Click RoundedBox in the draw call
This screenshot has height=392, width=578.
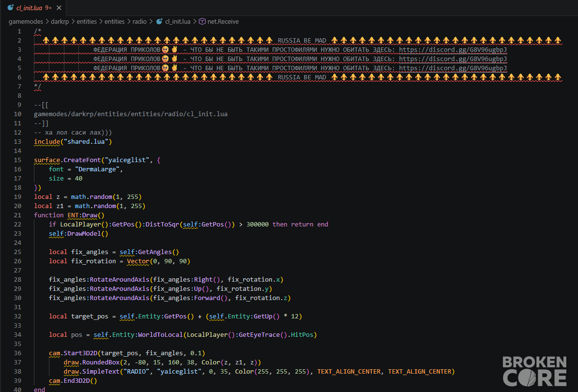(x=101, y=362)
